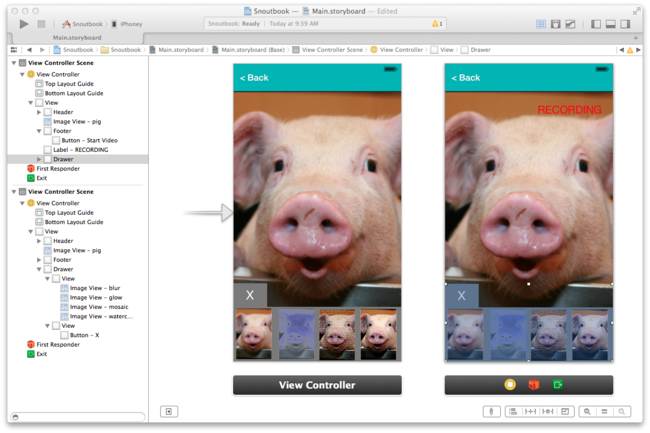
Task: Select the Standard editor mode icon
Action: (541, 23)
